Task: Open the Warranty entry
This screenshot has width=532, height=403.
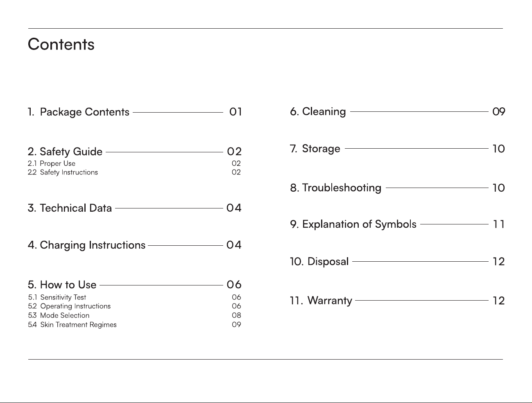Action: [321, 301]
